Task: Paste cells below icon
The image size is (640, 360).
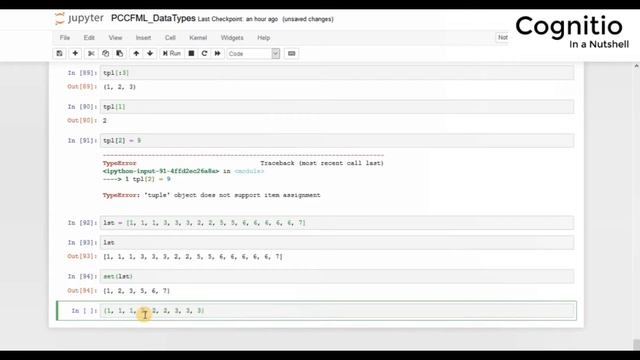Action: pyautogui.click(x=120, y=53)
